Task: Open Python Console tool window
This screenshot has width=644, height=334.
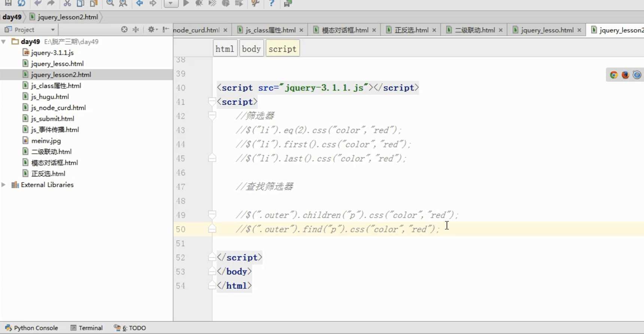Action: coord(31,328)
